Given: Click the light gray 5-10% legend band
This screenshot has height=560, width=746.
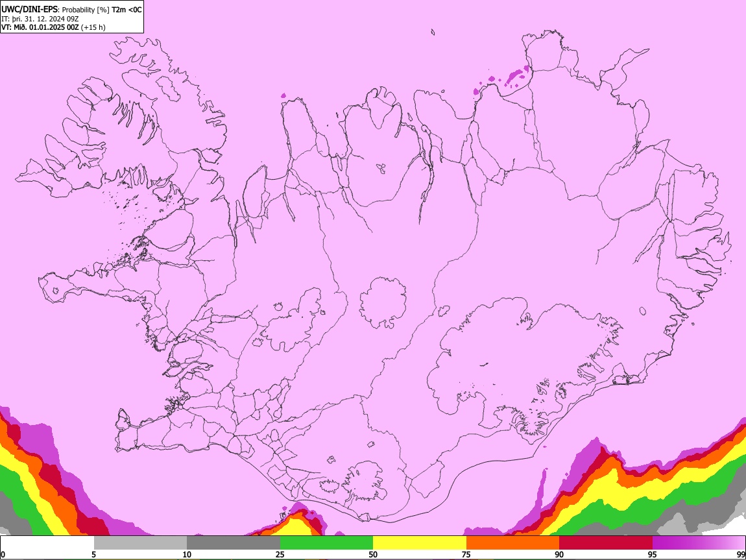Looking at the screenshot, I should click(x=140, y=542).
